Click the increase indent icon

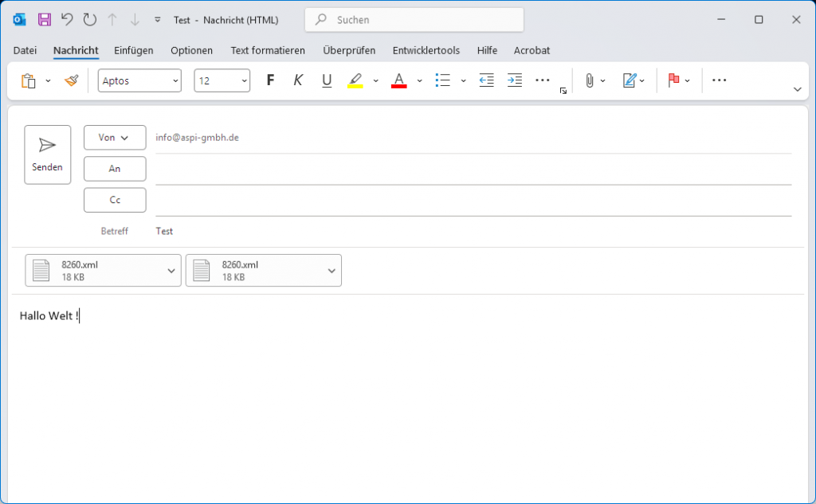coord(515,80)
